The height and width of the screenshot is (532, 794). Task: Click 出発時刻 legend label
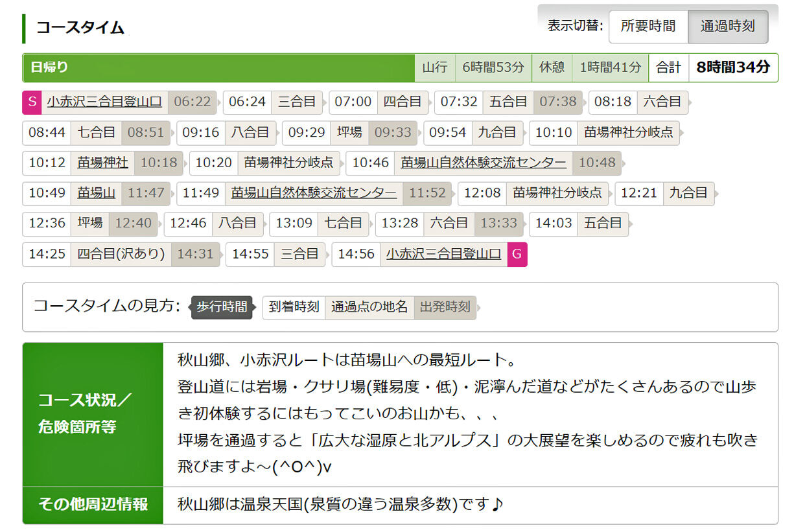coord(445,307)
